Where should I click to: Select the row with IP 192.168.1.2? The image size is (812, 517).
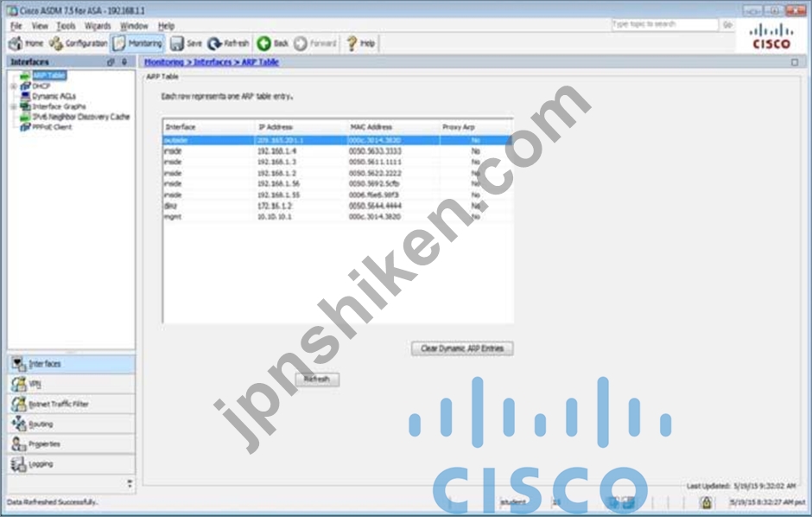pos(337,173)
